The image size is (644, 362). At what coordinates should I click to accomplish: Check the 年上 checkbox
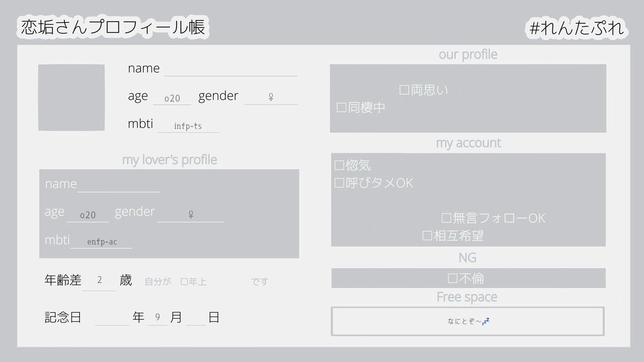click(184, 282)
